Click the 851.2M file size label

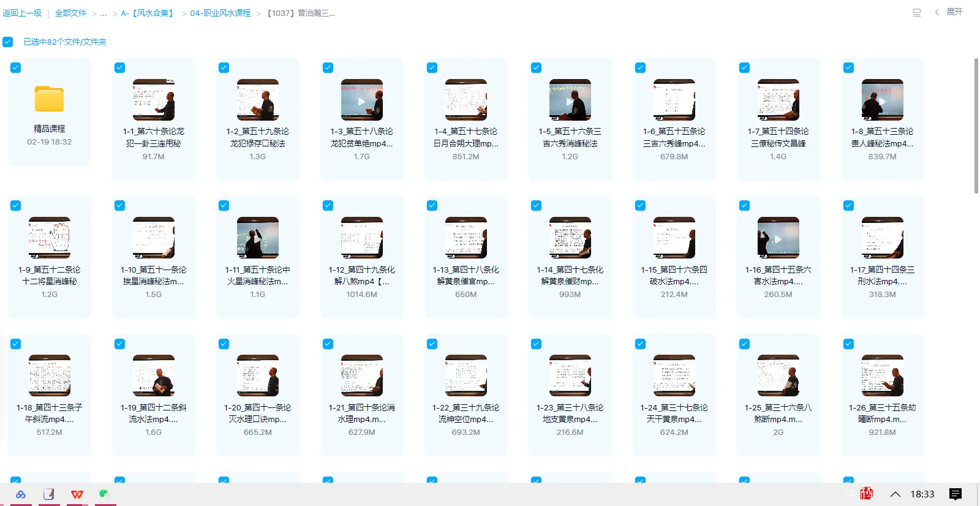466,157
